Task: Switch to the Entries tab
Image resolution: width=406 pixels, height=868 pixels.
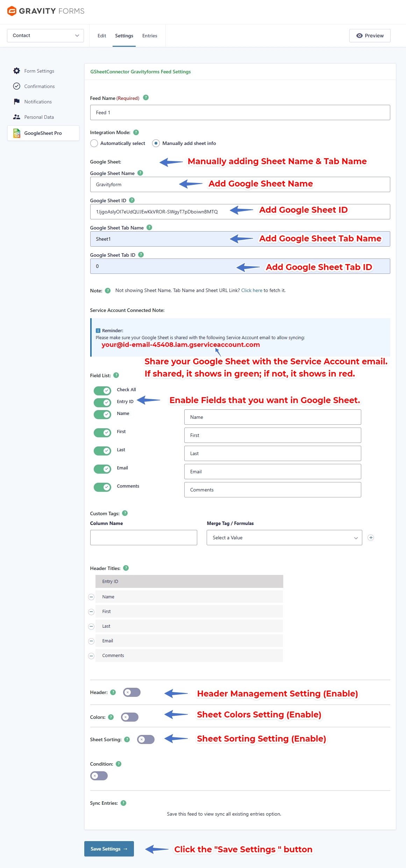Action: pyautogui.click(x=150, y=36)
